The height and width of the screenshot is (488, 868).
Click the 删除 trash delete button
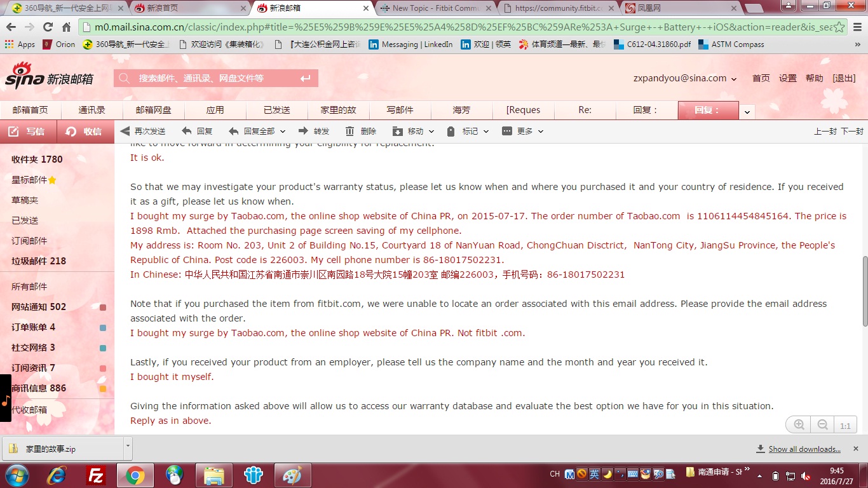pos(361,131)
